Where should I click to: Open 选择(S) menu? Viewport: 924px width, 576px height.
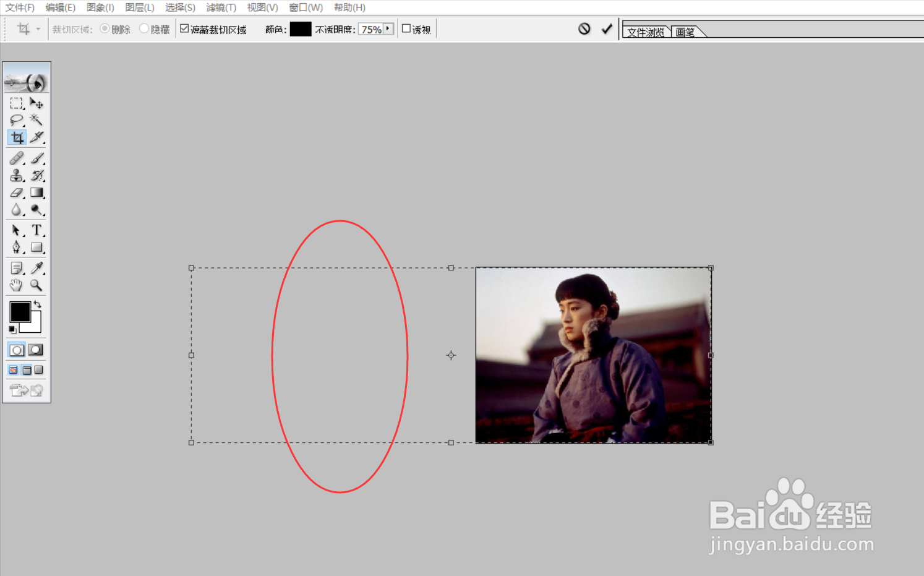(180, 7)
